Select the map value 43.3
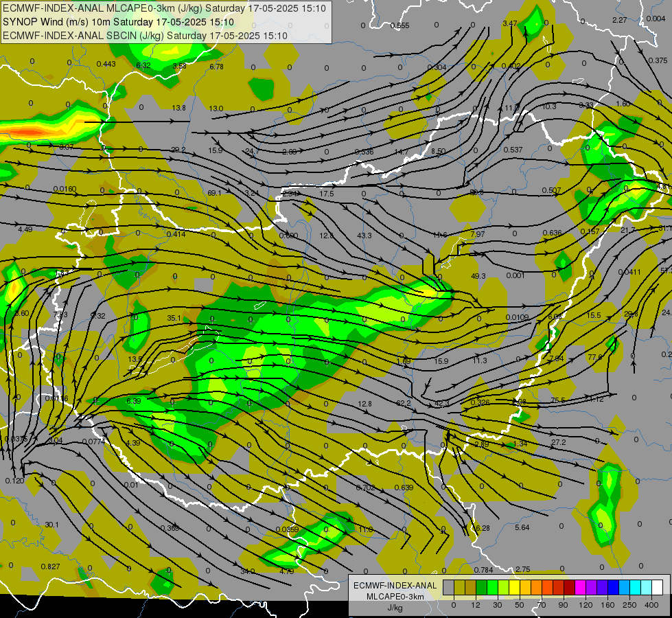Image resolution: width=672 pixels, height=618 pixels. pyautogui.click(x=364, y=236)
